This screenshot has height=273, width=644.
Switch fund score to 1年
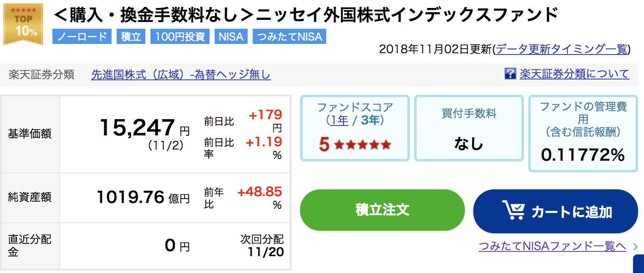click(339, 120)
